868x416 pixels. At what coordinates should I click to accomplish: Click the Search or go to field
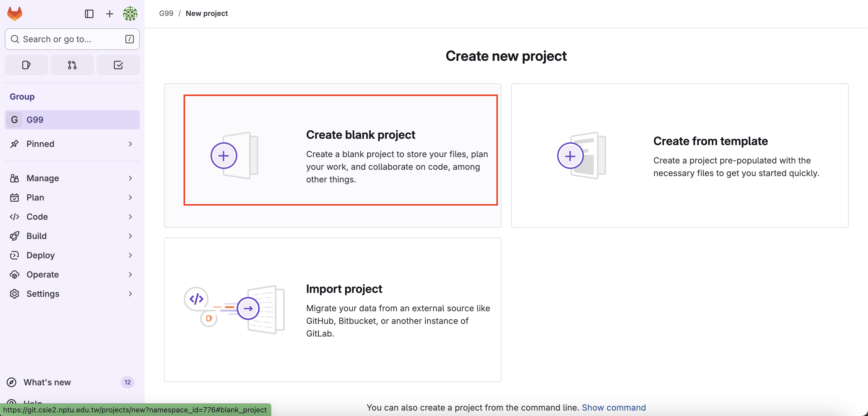coord(68,39)
